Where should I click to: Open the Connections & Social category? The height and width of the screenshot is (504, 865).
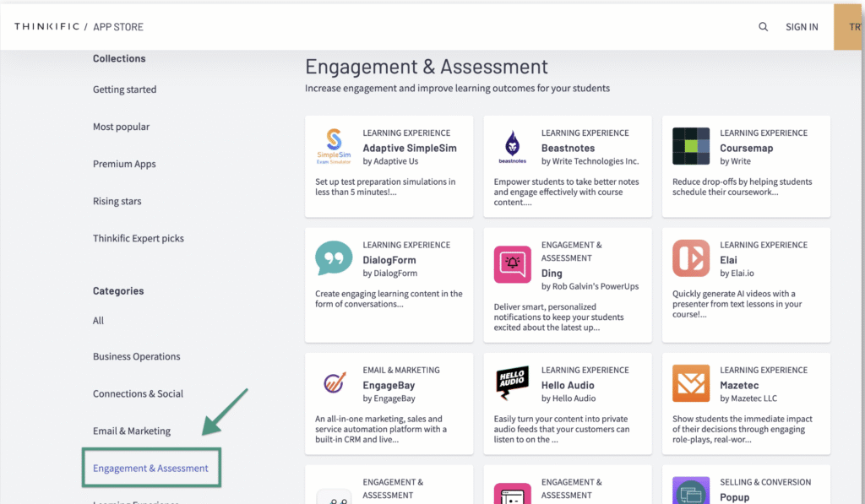[x=138, y=393]
